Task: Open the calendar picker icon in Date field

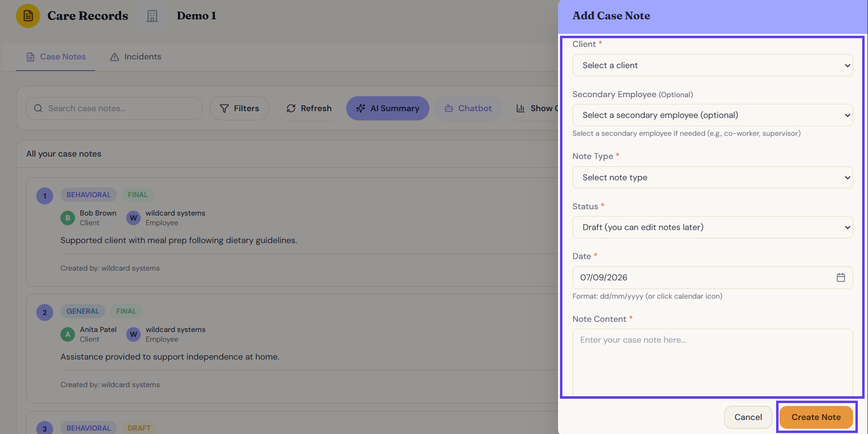Action: 841,277
